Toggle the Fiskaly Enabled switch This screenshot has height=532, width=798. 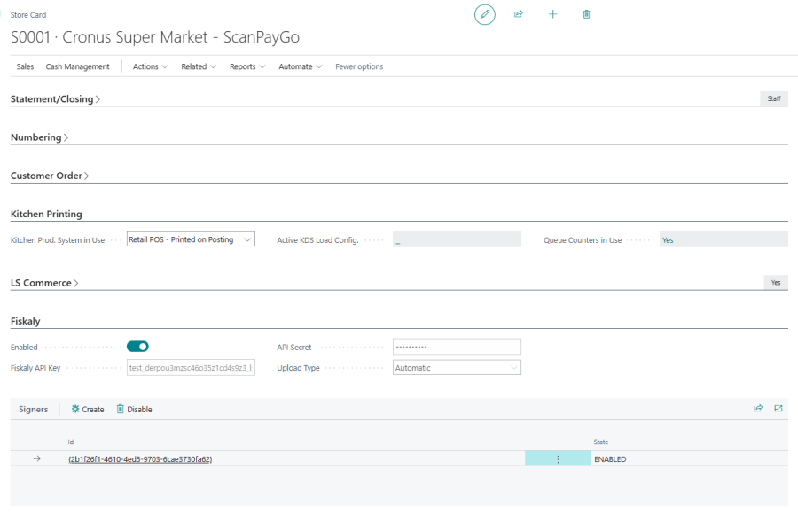point(137,347)
